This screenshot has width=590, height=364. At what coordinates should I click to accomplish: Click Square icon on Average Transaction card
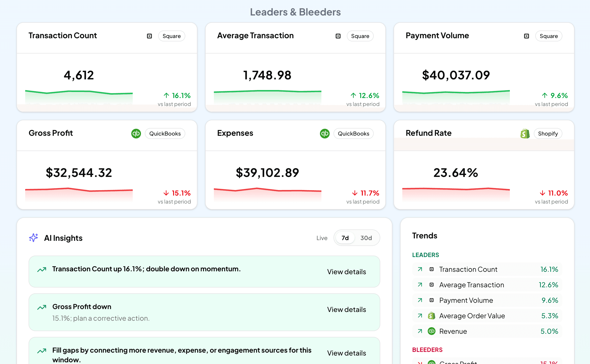tap(338, 36)
